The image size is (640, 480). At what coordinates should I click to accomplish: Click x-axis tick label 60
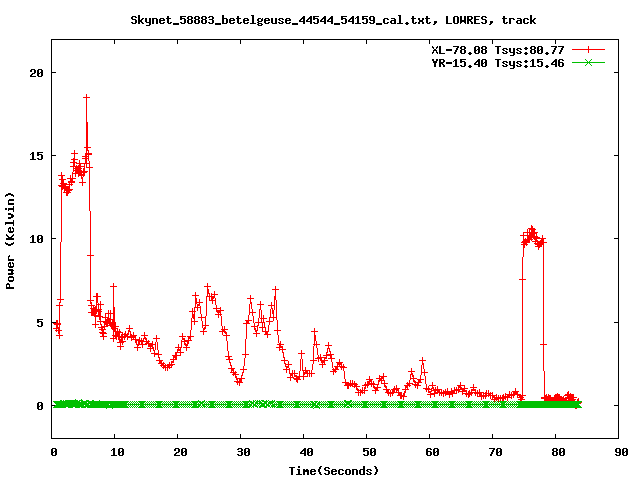tap(432, 452)
